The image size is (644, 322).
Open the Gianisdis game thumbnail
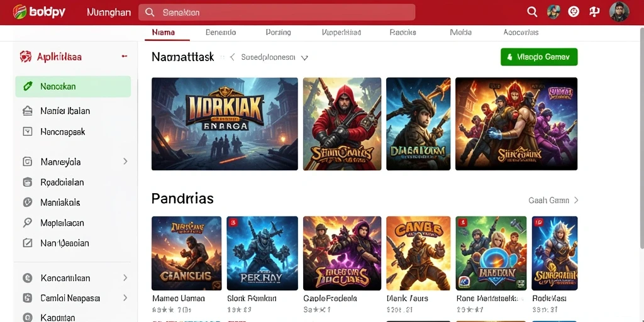point(186,253)
